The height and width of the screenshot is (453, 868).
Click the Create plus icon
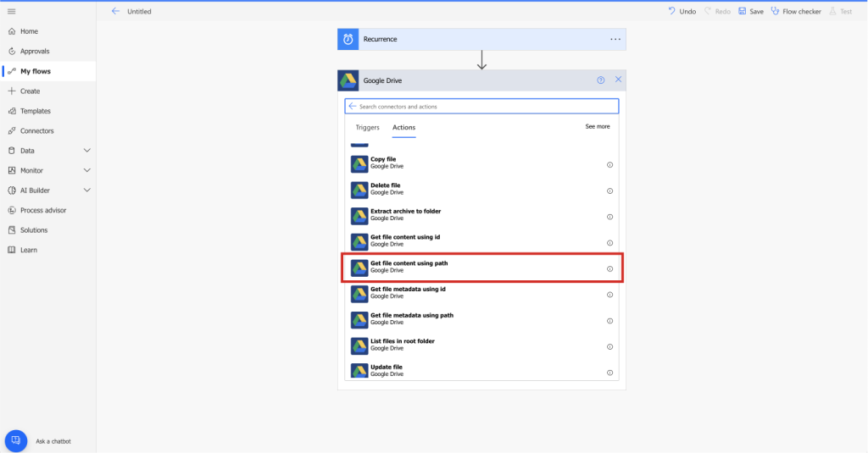12,91
